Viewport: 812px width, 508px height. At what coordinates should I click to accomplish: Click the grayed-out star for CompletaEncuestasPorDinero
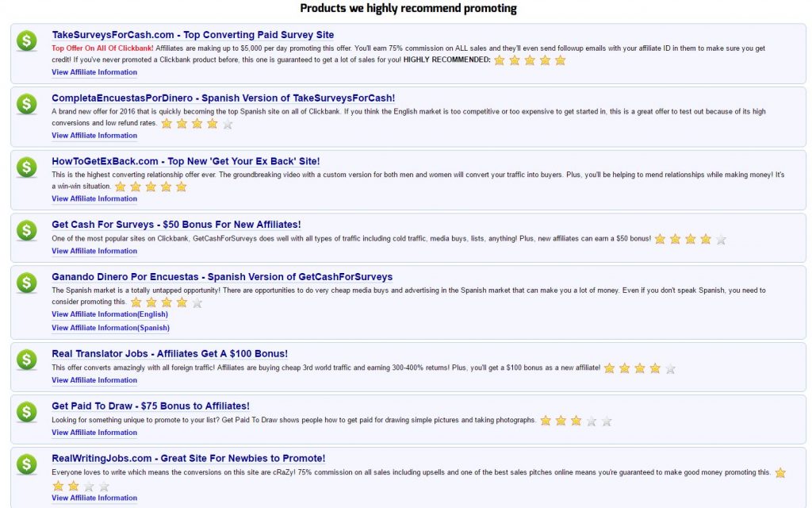228,122
